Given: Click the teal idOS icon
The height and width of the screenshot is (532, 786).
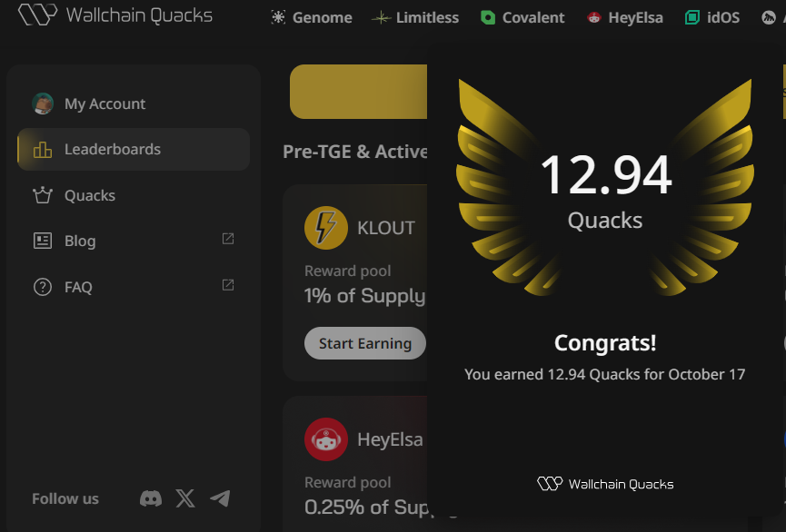Looking at the screenshot, I should click(x=692, y=17).
